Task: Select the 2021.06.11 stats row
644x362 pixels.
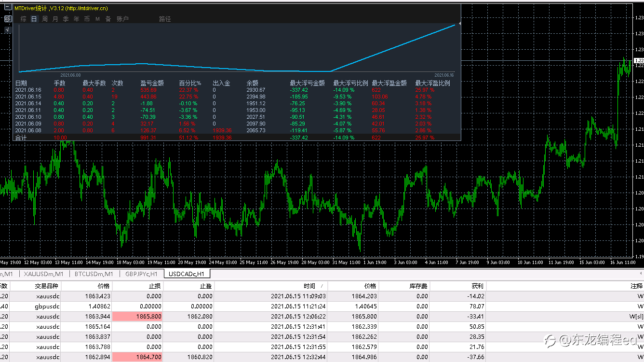Action: pyautogui.click(x=236, y=110)
